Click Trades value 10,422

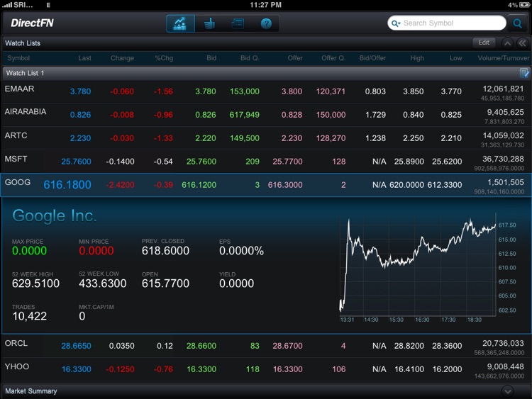(30, 316)
